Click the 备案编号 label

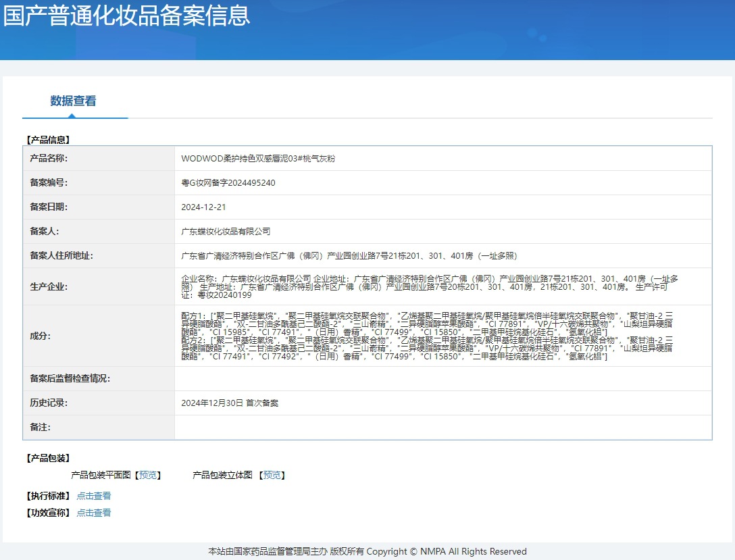[x=49, y=183]
